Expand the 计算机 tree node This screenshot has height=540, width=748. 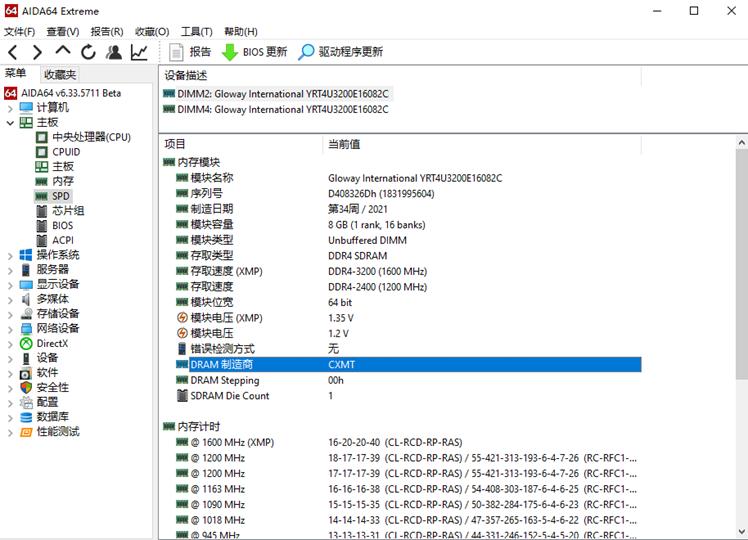click(10, 108)
